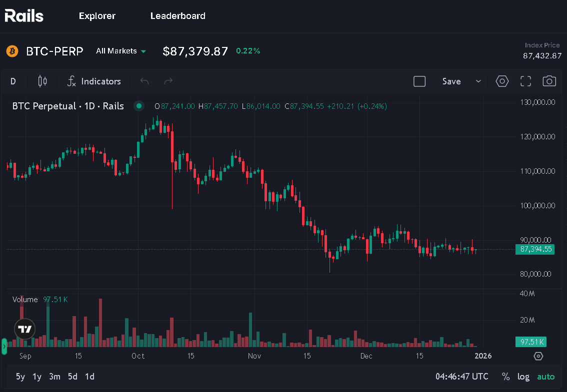Viewport: 567px width, 392px height.
Task: Open the Explorer page
Action: click(97, 16)
